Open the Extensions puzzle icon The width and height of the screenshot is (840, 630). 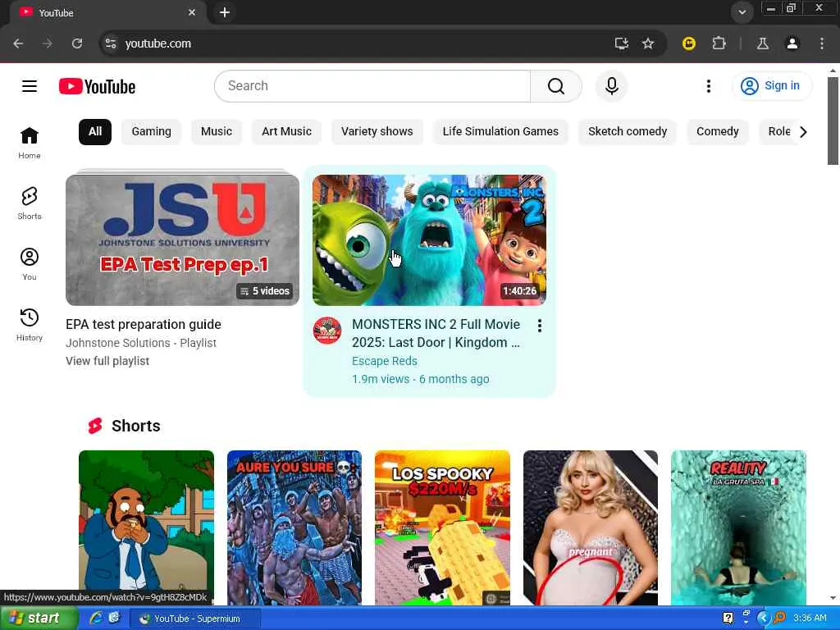[x=719, y=43]
